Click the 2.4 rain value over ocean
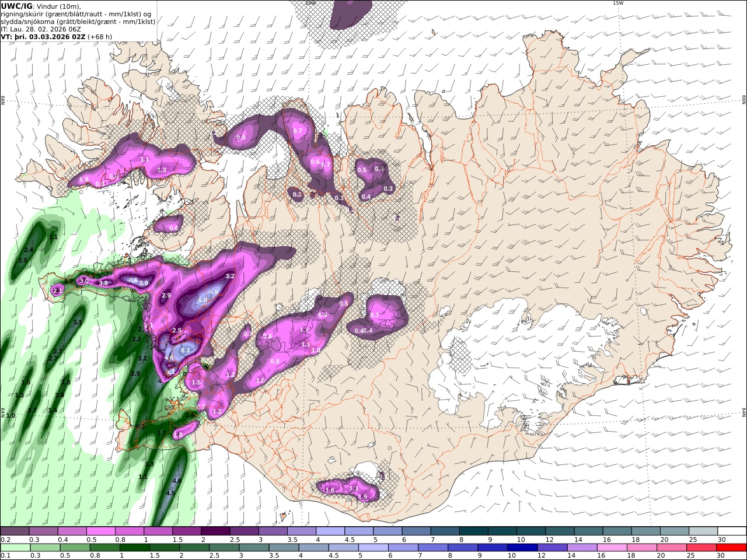Screen dimensions: 747x560 coord(29,250)
